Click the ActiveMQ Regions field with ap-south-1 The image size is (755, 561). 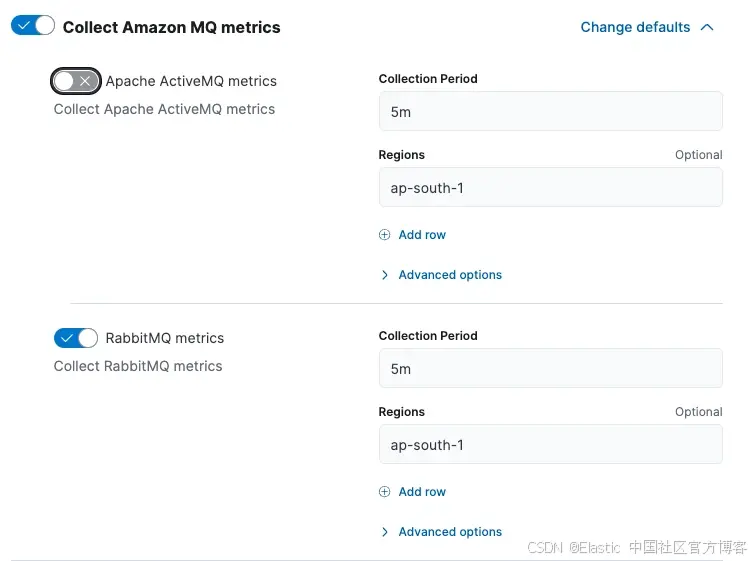[550, 188]
